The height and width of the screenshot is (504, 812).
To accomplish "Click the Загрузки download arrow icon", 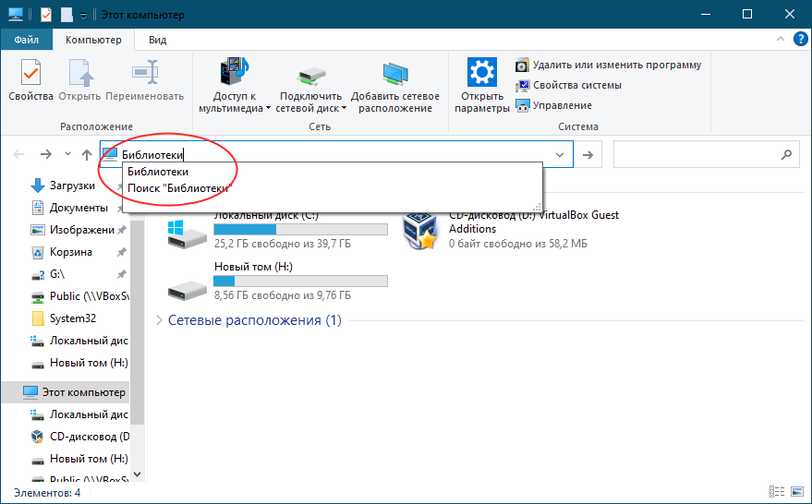I will click(38, 186).
